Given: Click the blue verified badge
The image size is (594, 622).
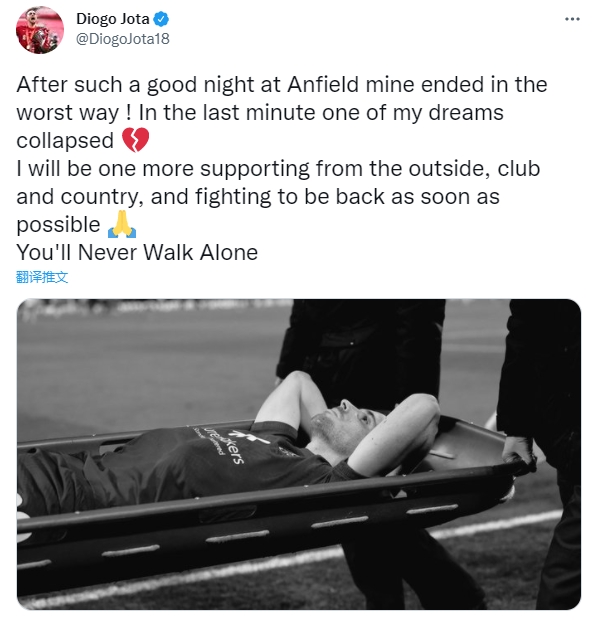Looking at the screenshot, I should (161, 19).
